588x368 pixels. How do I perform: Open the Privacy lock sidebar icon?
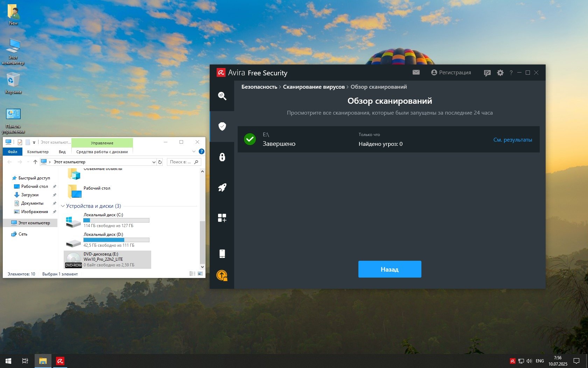(222, 157)
